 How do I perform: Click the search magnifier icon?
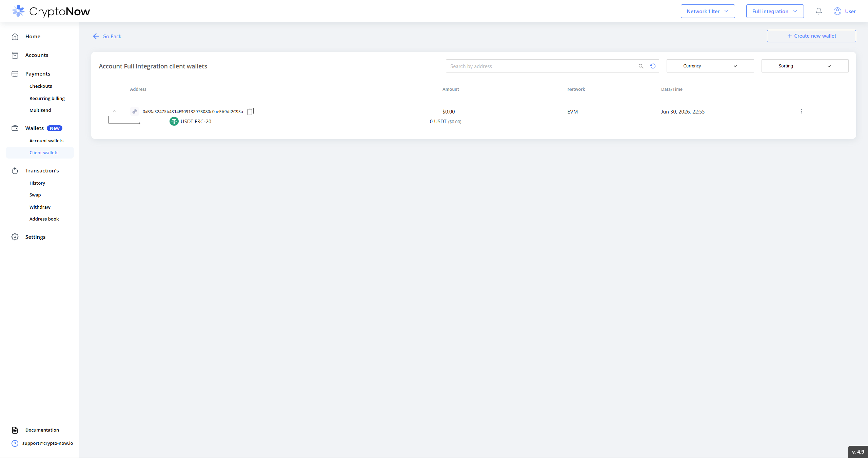pyautogui.click(x=641, y=66)
